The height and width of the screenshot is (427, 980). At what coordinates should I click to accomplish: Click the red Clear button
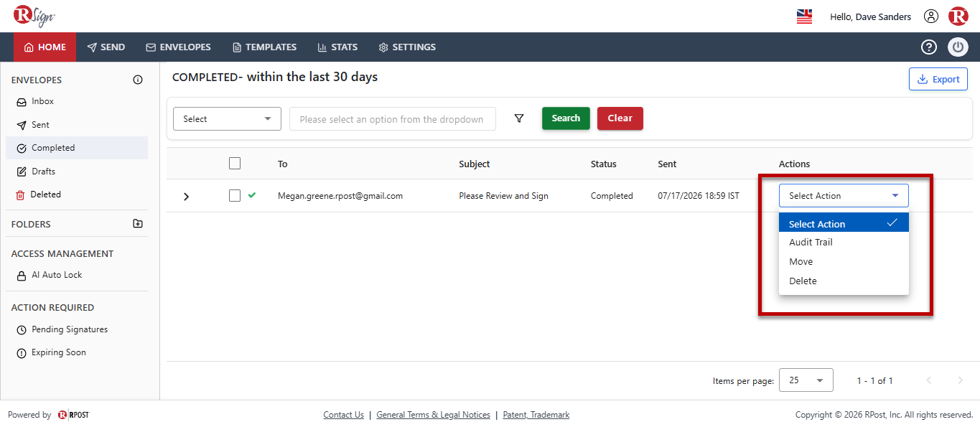[x=620, y=118]
